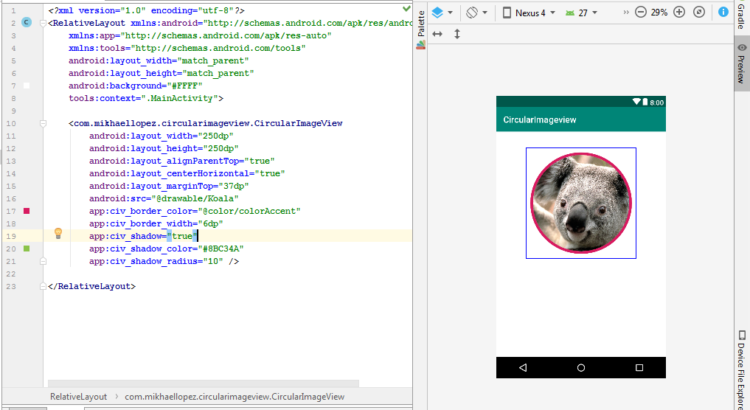The width and height of the screenshot is (750, 410).
Task: Zoom in the layout preview
Action: pos(680,13)
